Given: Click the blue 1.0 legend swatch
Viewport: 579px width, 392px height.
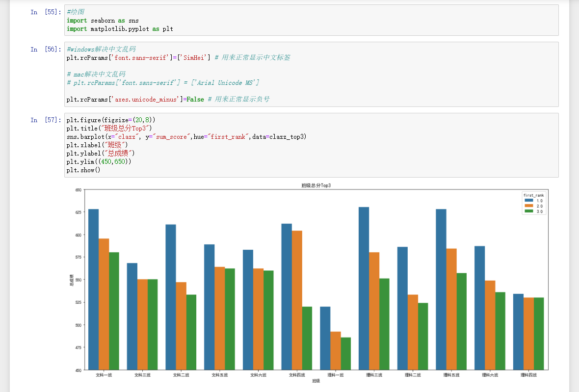Looking at the screenshot, I should pyautogui.click(x=529, y=201).
